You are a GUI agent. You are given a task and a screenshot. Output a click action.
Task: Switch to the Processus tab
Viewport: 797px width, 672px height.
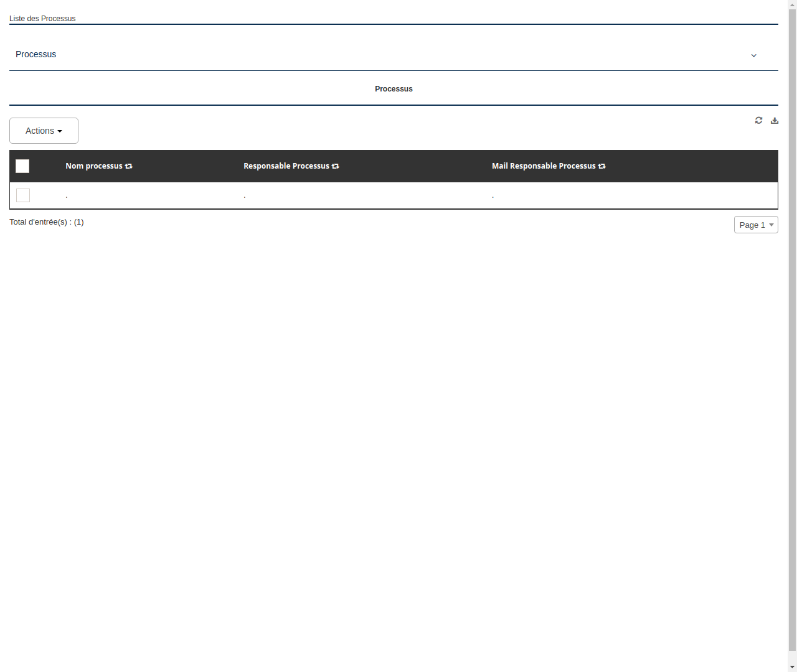(x=394, y=88)
